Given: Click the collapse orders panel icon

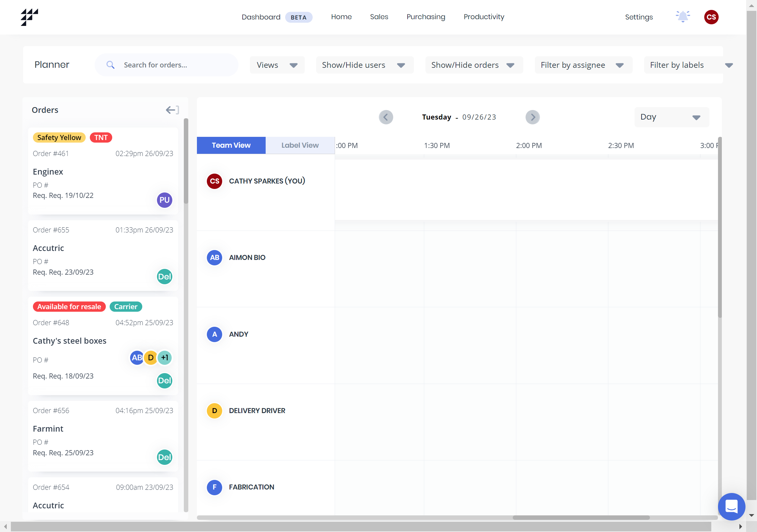Looking at the screenshot, I should click(x=172, y=110).
